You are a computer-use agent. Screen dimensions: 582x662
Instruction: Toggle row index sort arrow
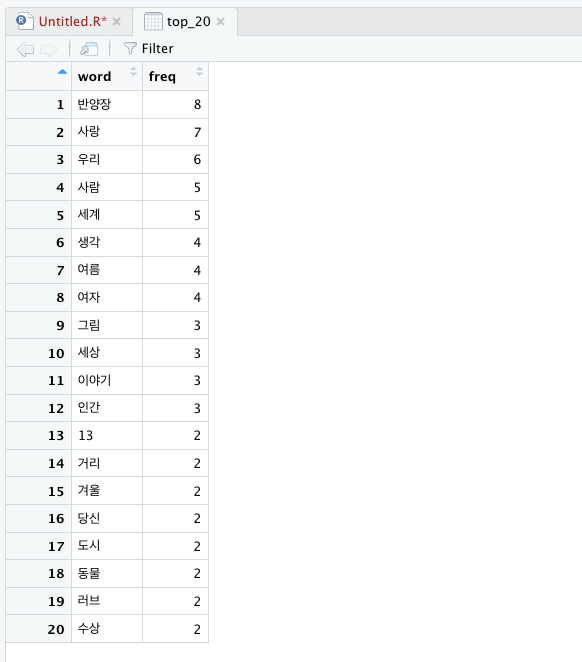click(x=62, y=72)
